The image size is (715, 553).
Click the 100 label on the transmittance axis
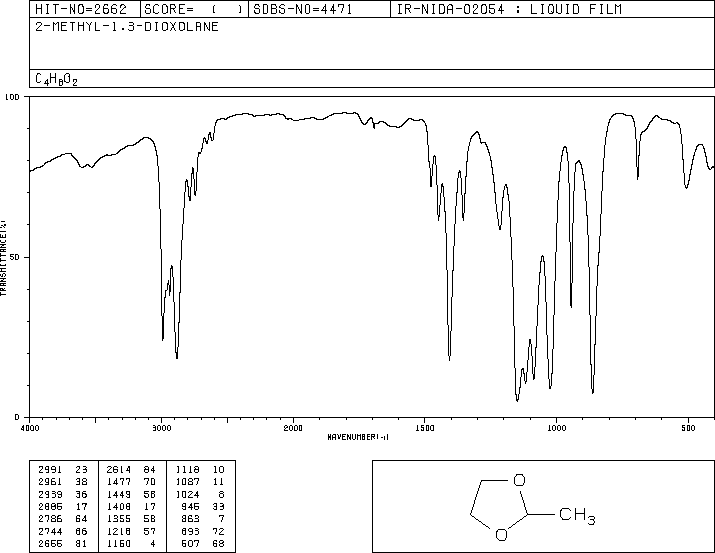(x=12, y=97)
